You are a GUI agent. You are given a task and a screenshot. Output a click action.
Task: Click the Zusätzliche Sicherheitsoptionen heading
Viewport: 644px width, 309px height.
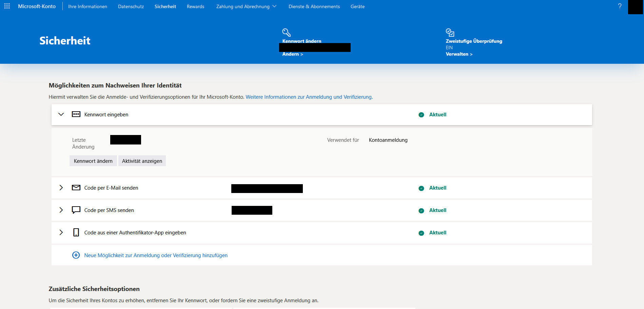point(94,289)
